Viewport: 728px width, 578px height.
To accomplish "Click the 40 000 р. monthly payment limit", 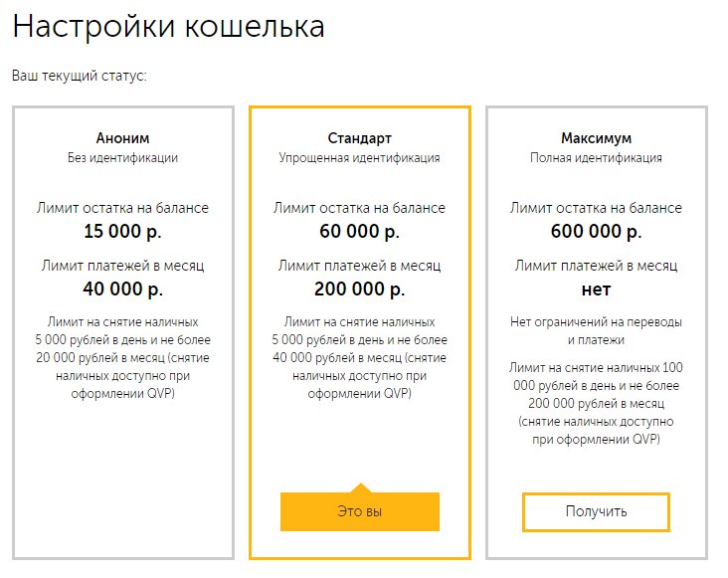I will click(x=123, y=290).
